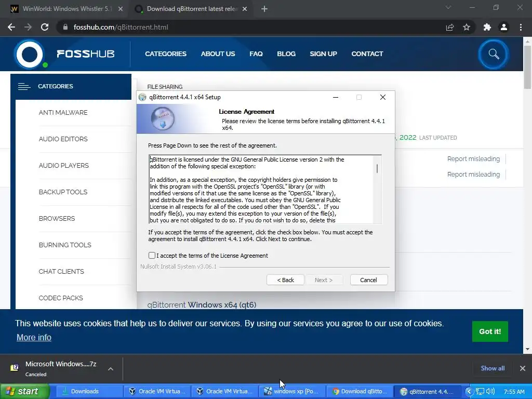Open the tab search dropdown chevron
Viewport: 532px width, 399px height.
click(x=448, y=7)
